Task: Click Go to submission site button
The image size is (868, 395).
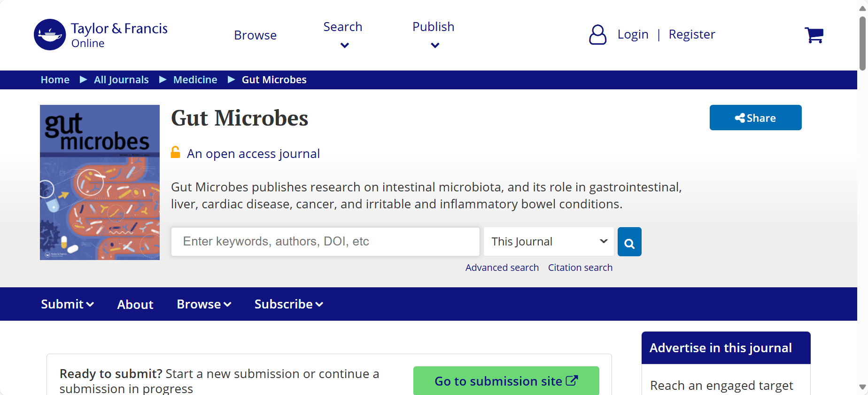Action: pos(506,381)
